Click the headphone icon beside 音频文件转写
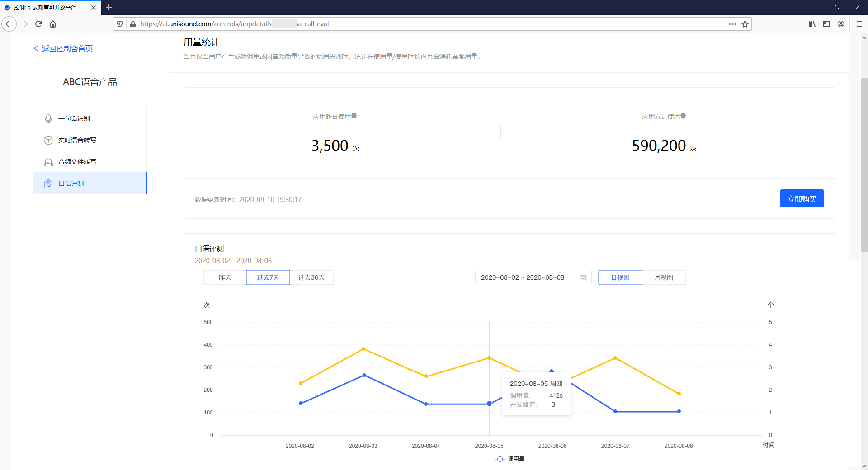 tap(48, 162)
